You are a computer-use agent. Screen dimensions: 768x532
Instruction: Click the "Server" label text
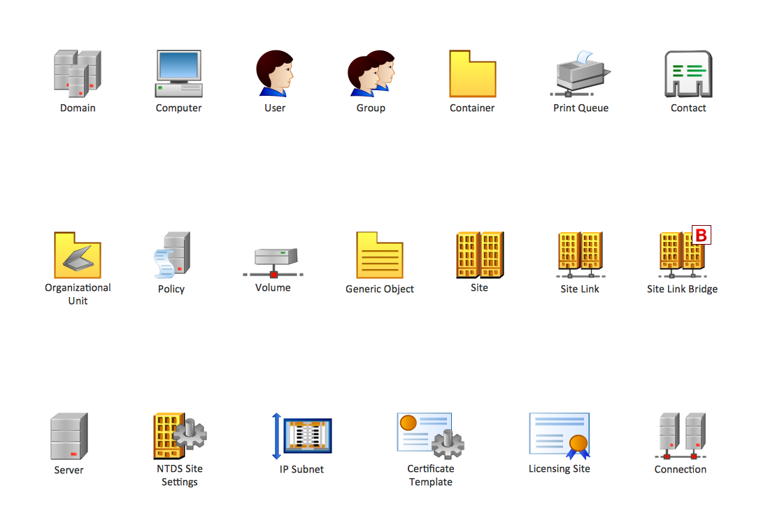[x=69, y=470]
